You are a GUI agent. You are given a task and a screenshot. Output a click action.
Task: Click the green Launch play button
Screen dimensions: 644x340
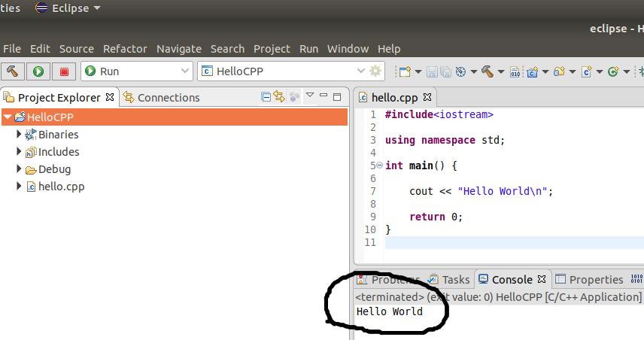(x=38, y=71)
